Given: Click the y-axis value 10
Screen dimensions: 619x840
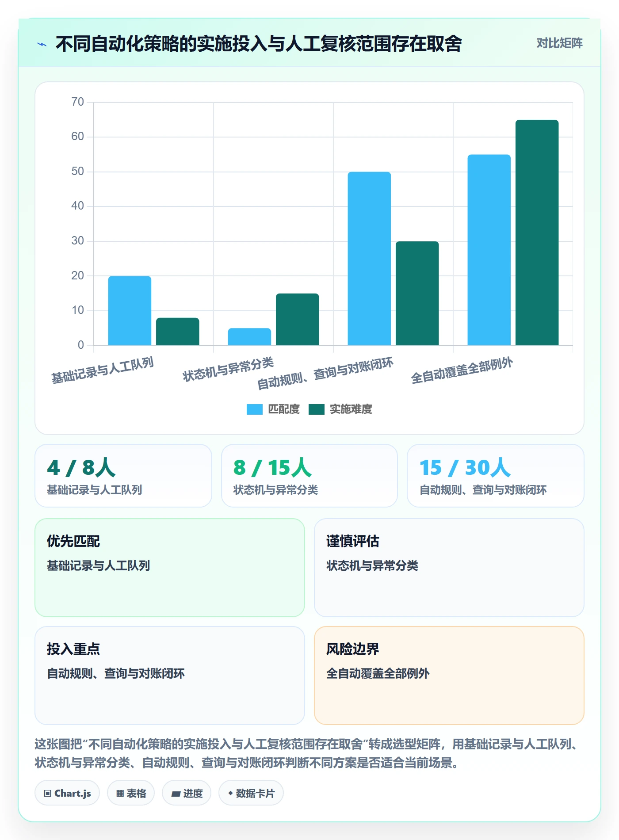Looking at the screenshot, I should tap(77, 310).
